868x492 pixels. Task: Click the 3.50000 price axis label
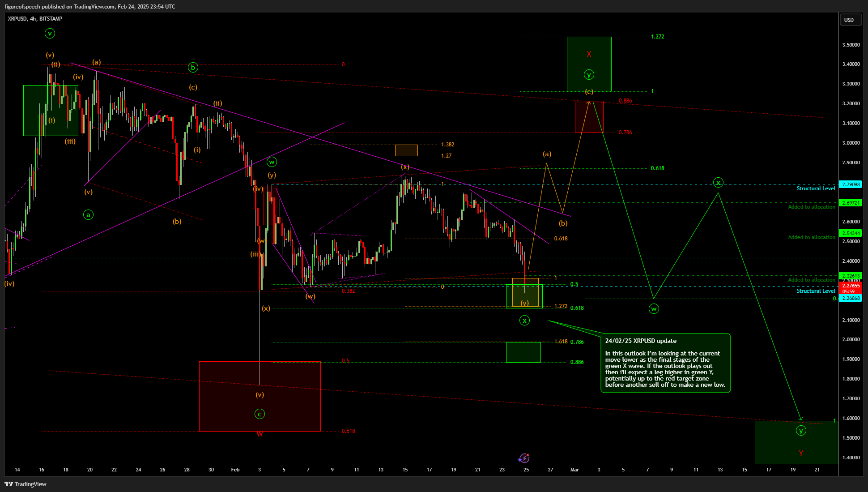(x=851, y=45)
